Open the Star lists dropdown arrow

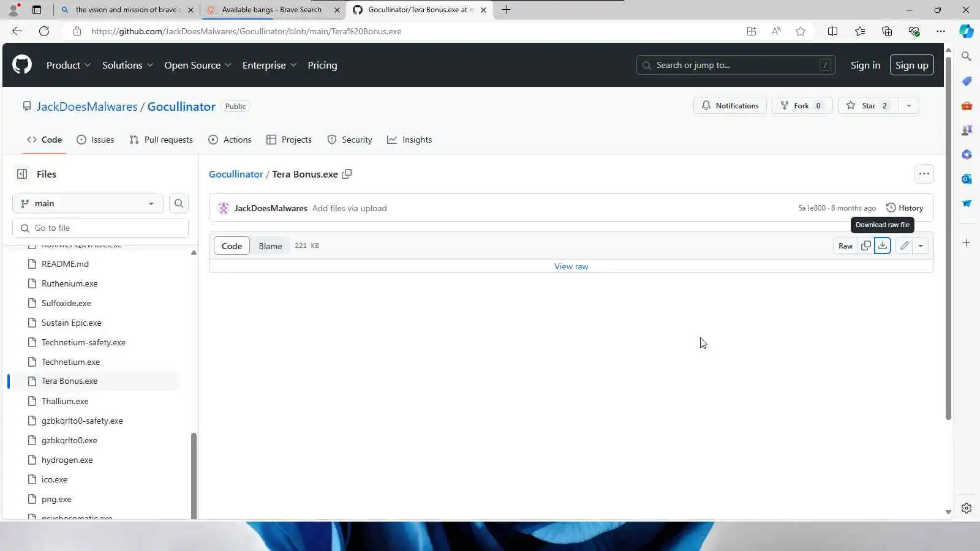908,106
